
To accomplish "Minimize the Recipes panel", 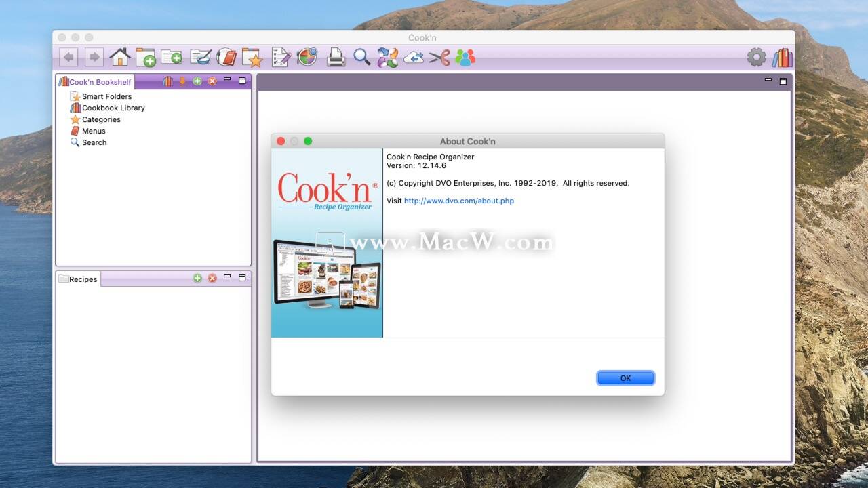I will click(x=227, y=277).
